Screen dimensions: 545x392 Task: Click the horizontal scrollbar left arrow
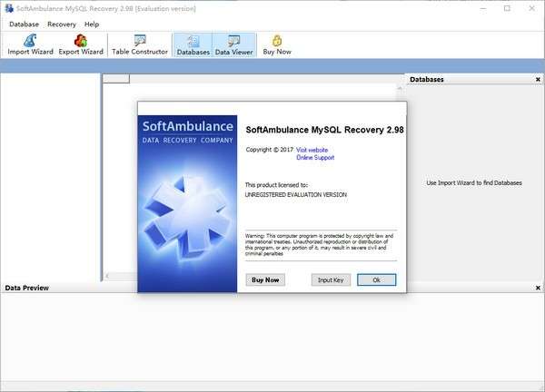pyautogui.click(x=107, y=276)
